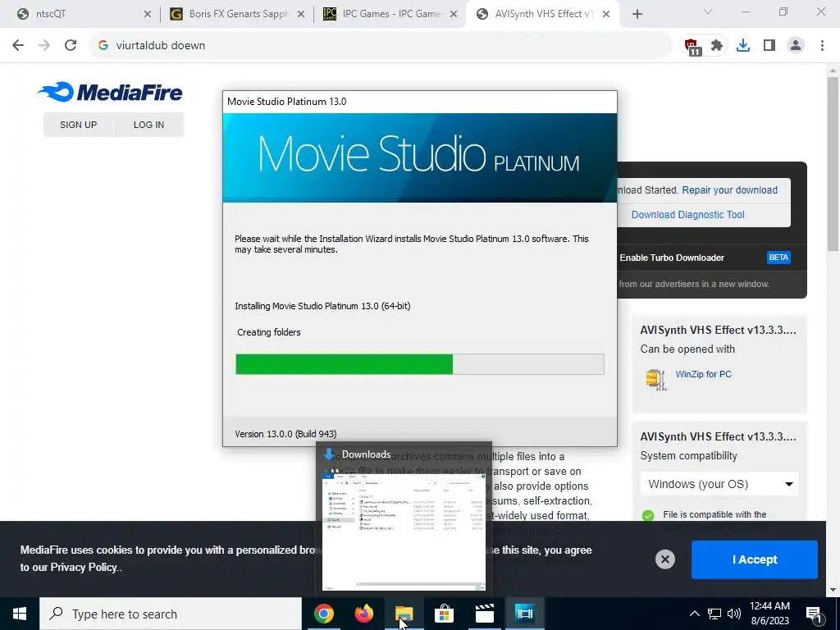
Task: Switch to the IPC Games tab
Action: [x=390, y=14]
